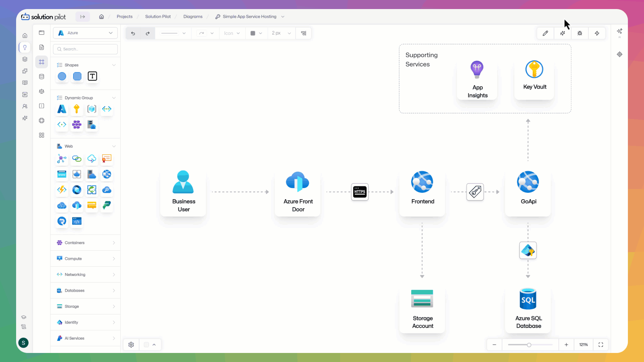Collapse the Dynamic Group section
The width and height of the screenshot is (644, 362).
coord(114,98)
